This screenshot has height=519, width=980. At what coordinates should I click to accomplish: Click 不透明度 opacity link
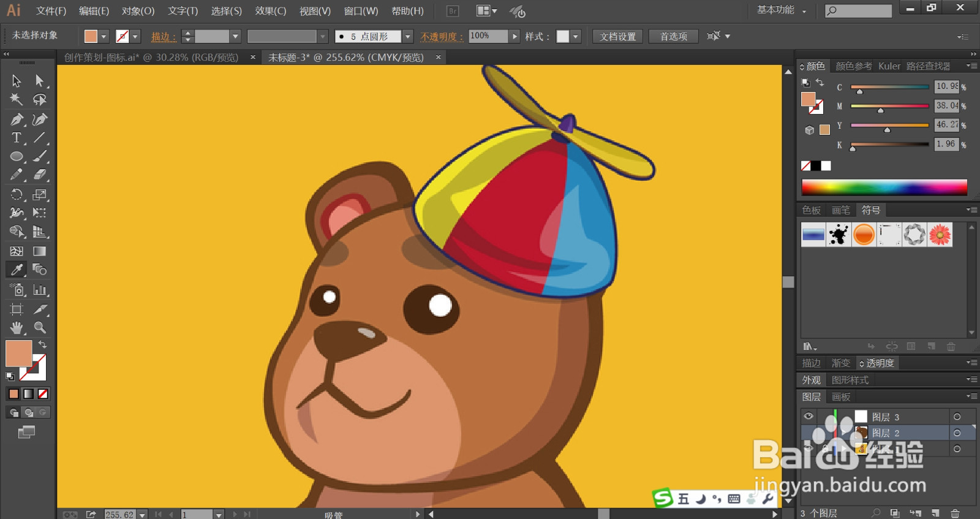(x=442, y=37)
